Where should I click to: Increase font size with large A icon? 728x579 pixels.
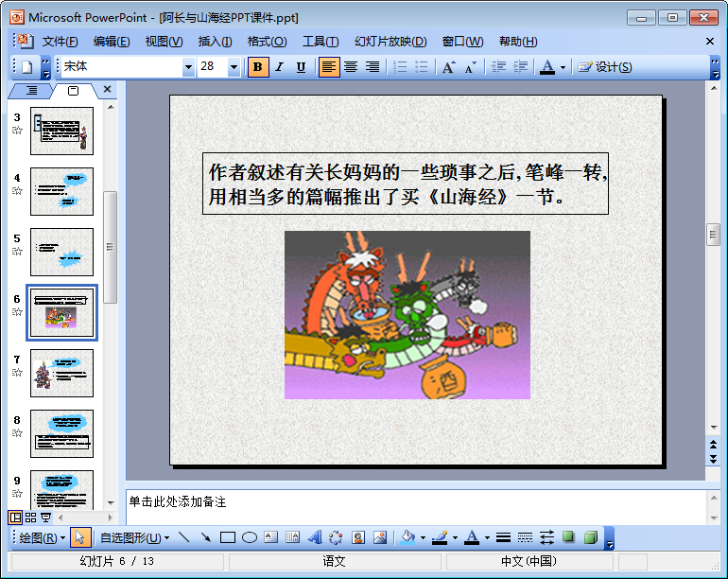[x=448, y=67]
